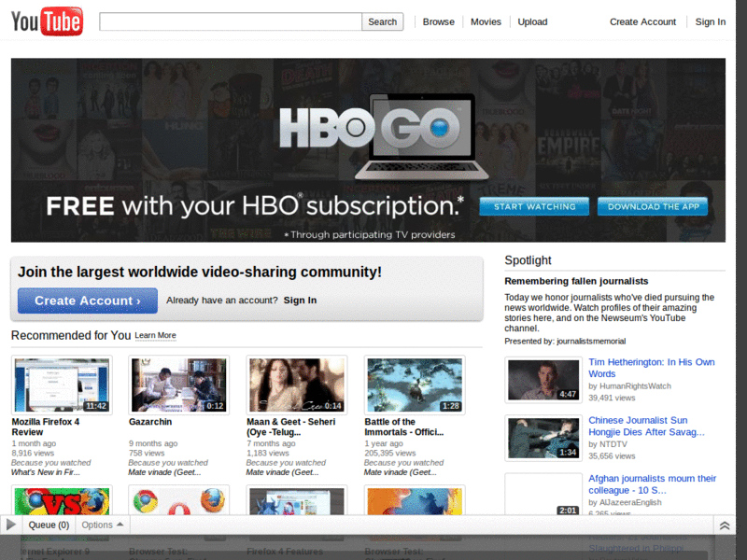Screen dimensions: 747x560
Task: Open the Upload menu item
Action: click(532, 21)
